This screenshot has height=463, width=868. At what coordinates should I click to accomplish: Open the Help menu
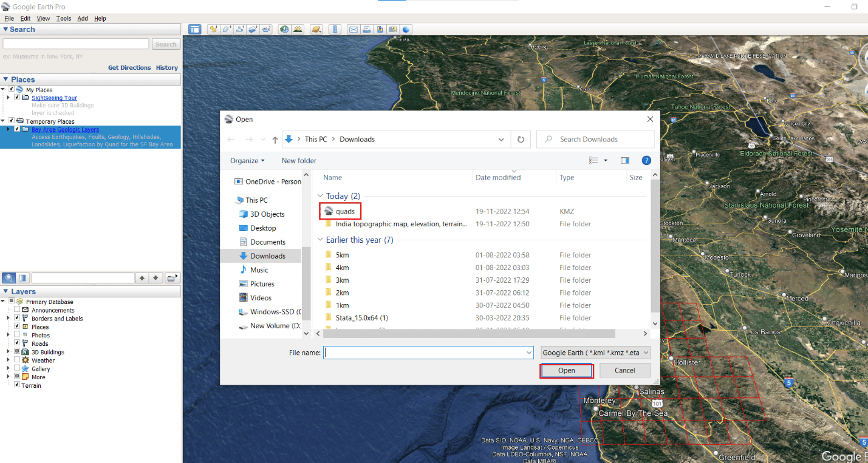100,19
